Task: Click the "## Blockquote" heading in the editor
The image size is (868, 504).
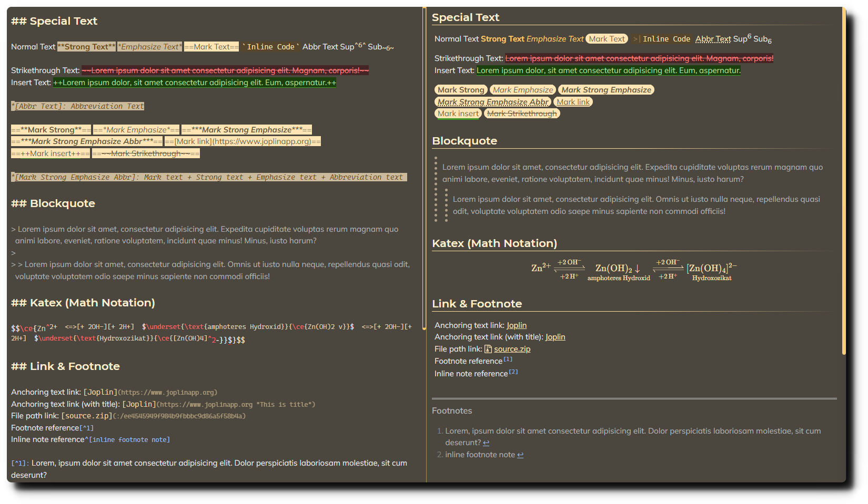Action: (53, 203)
